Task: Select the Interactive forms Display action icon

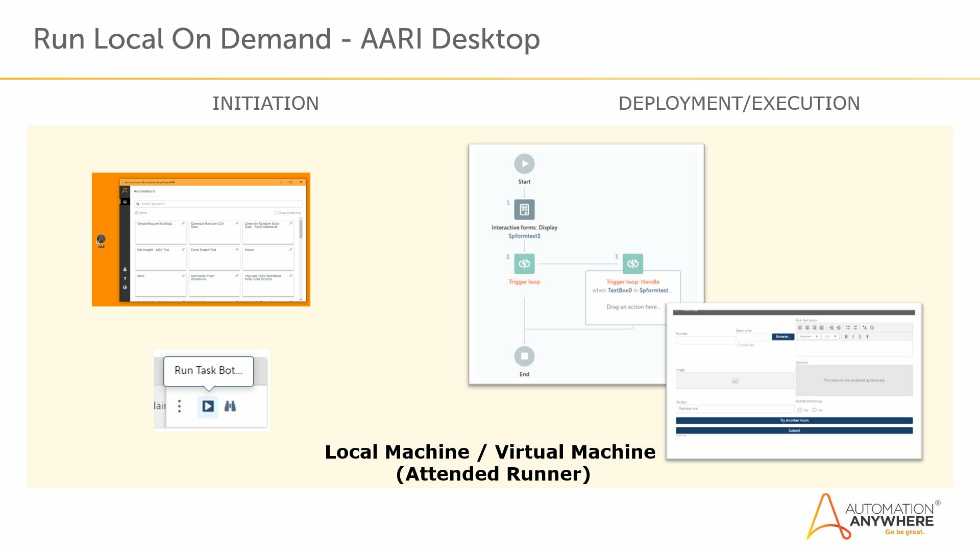Action: (x=524, y=209)
